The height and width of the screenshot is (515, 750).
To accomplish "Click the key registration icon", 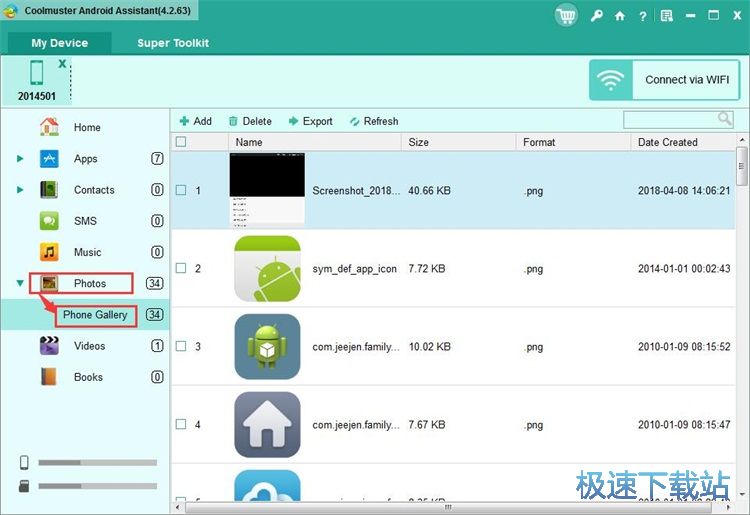I will tap(597, 16).
